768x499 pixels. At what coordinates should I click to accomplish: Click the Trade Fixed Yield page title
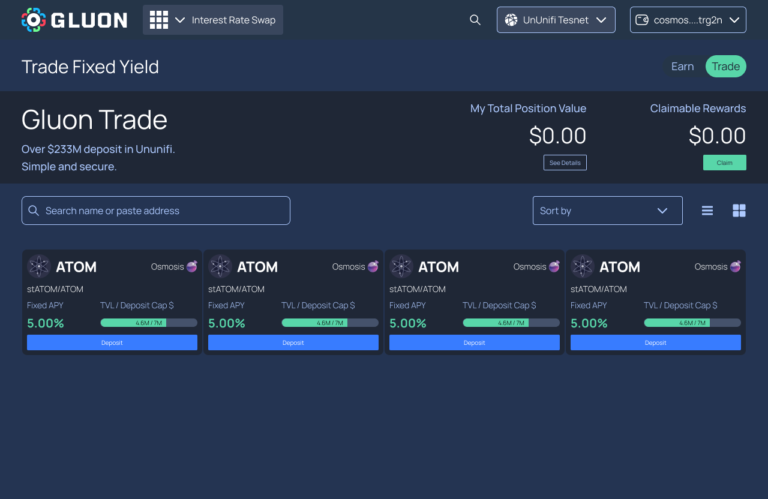[90, 67]
